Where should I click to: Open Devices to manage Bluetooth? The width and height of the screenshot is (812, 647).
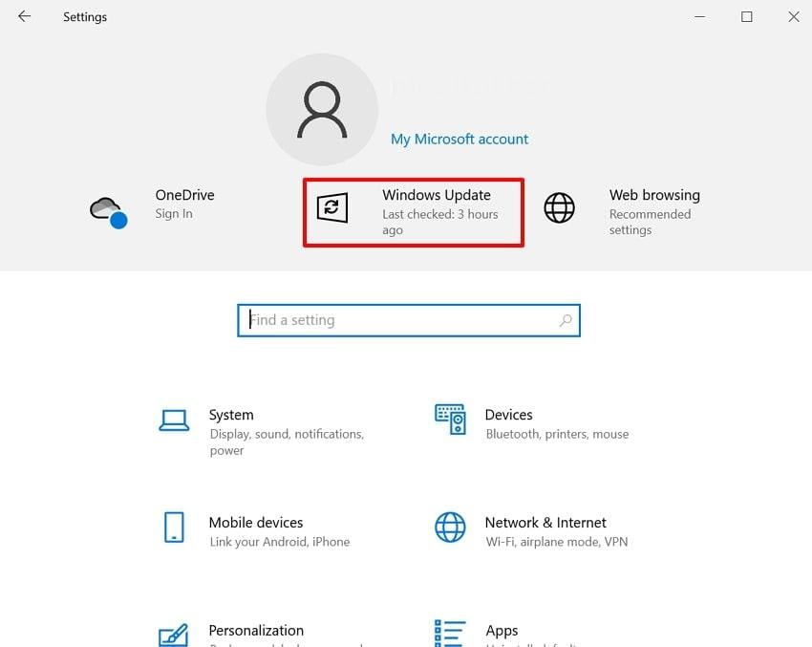pyautogui.click(x=509, y=421)
